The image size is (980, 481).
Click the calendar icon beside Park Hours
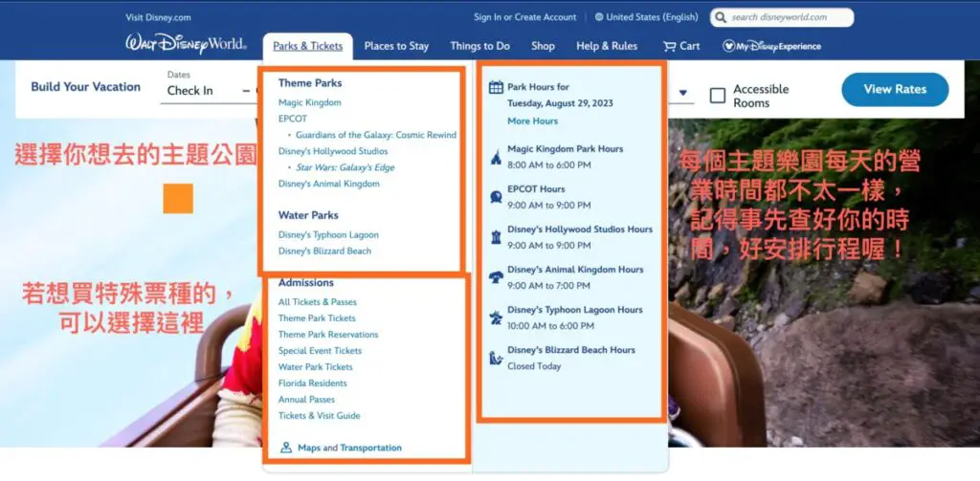pyautogui.click(x=496, y=87)
